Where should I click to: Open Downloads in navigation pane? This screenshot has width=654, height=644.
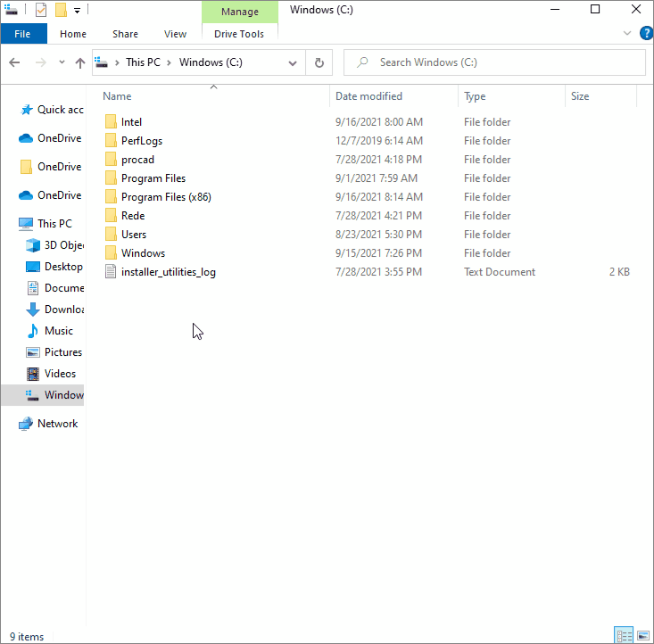tap(54, 310)
